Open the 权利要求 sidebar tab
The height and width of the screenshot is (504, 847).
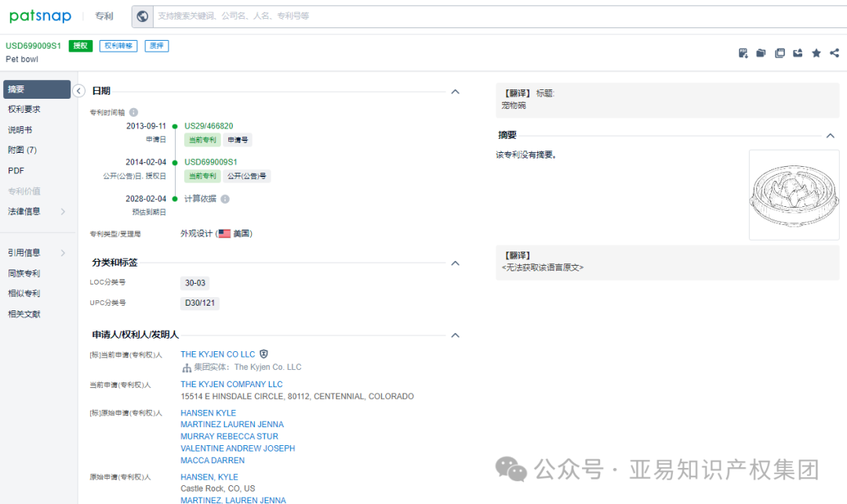point(24,109)
